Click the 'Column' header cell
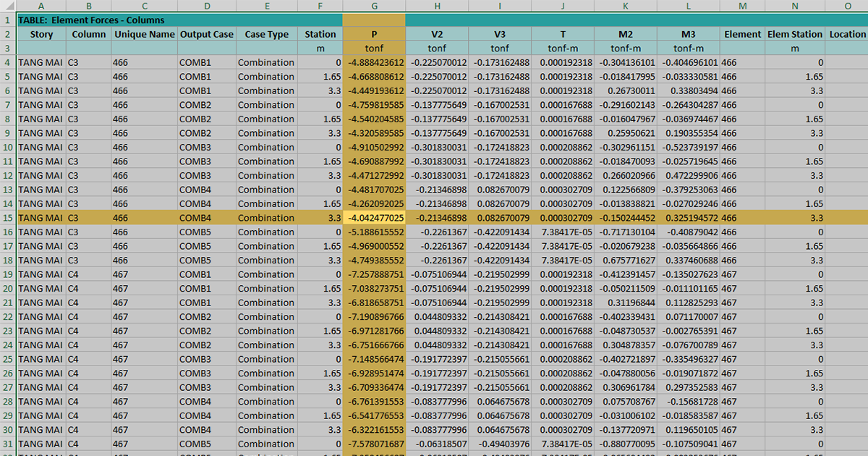The width and height of the screenshot is (868, 456). click(89, 34)
